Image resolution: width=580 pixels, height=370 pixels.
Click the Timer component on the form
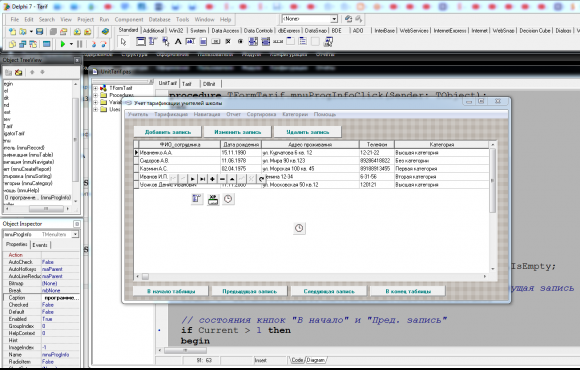299,228
